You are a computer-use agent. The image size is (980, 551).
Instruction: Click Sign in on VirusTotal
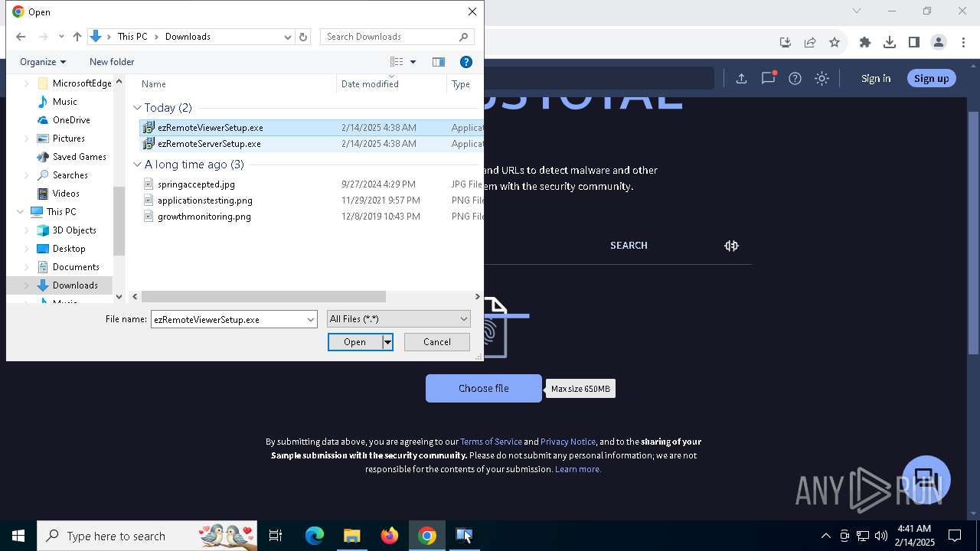(876, 78)
